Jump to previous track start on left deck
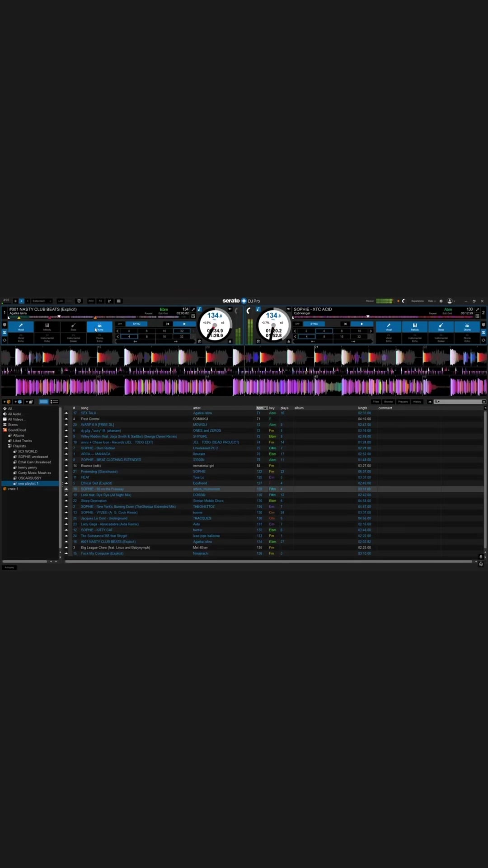 [x=168, y=324]
